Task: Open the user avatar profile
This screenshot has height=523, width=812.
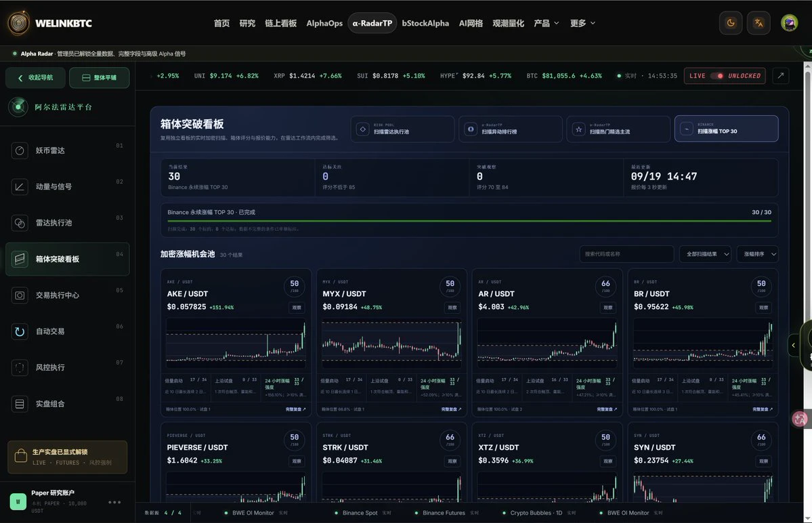Action: 789,23
